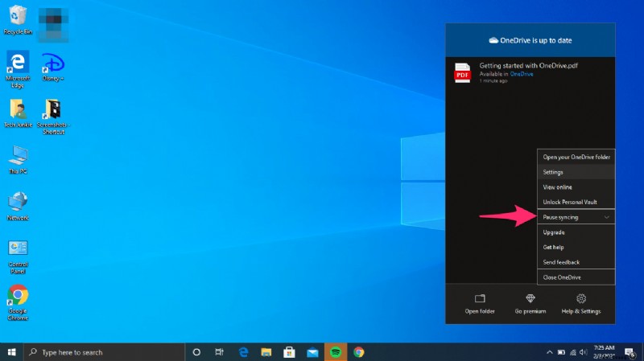Click the volume speaker icon in the tray
This screenshot has width=644, height=361.
coord(583,352)
